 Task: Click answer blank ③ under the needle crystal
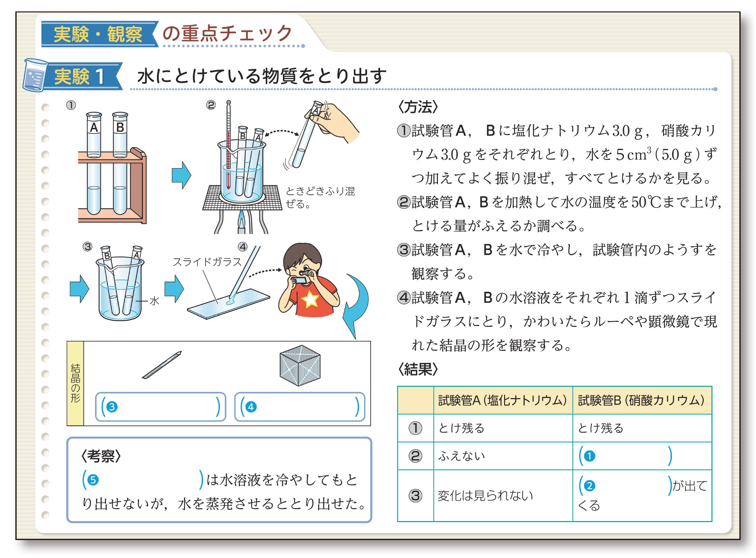click(161, 407)
